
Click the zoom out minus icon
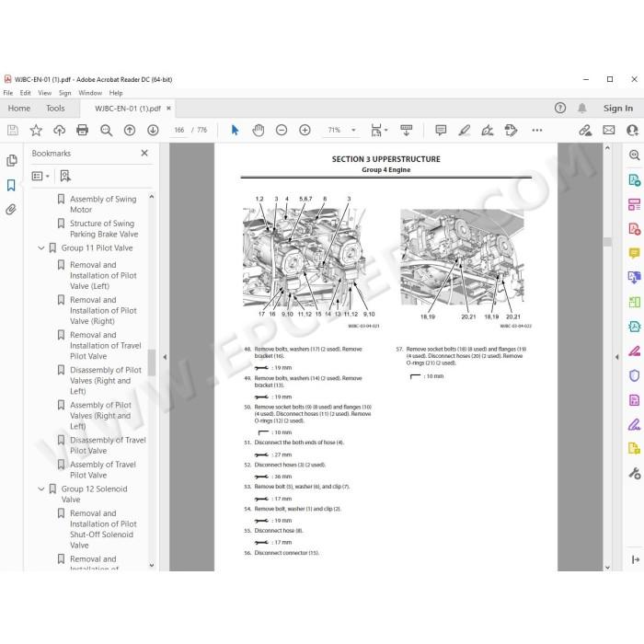click(282, 131)
